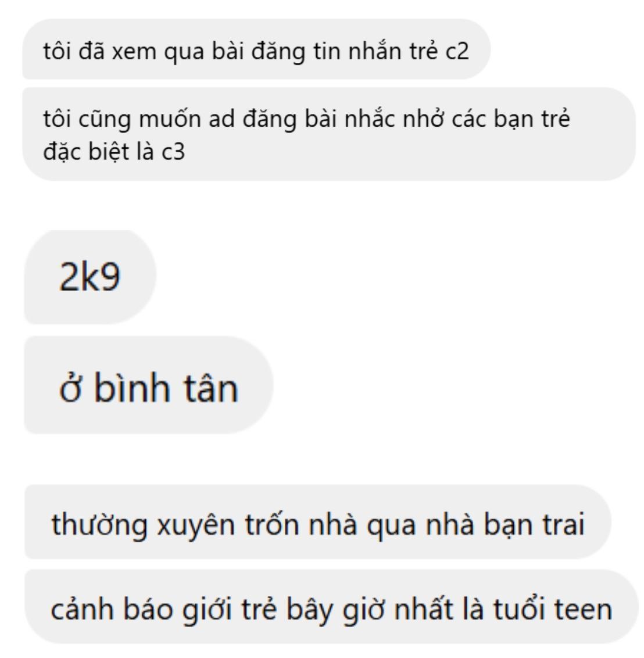644x658 pixels.
Task: Click the word 'c3' in second message
Action: [x=173, y=151]
